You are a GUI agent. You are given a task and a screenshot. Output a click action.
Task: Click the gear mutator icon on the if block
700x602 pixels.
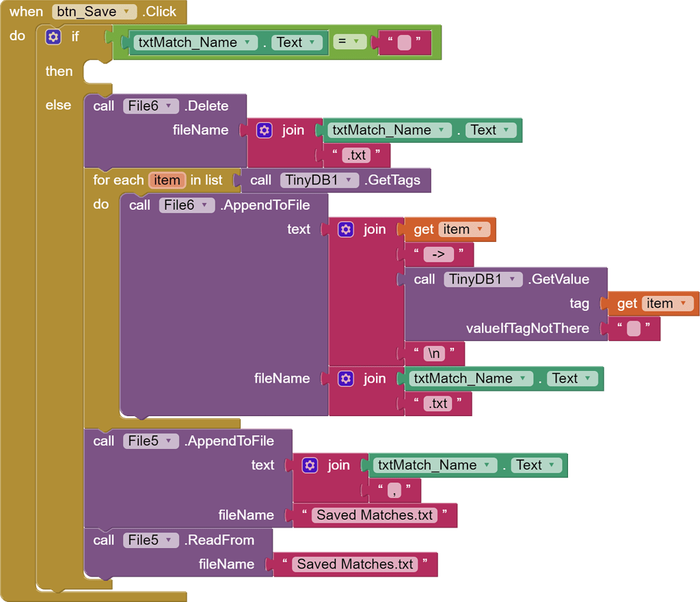click(53, 37)
